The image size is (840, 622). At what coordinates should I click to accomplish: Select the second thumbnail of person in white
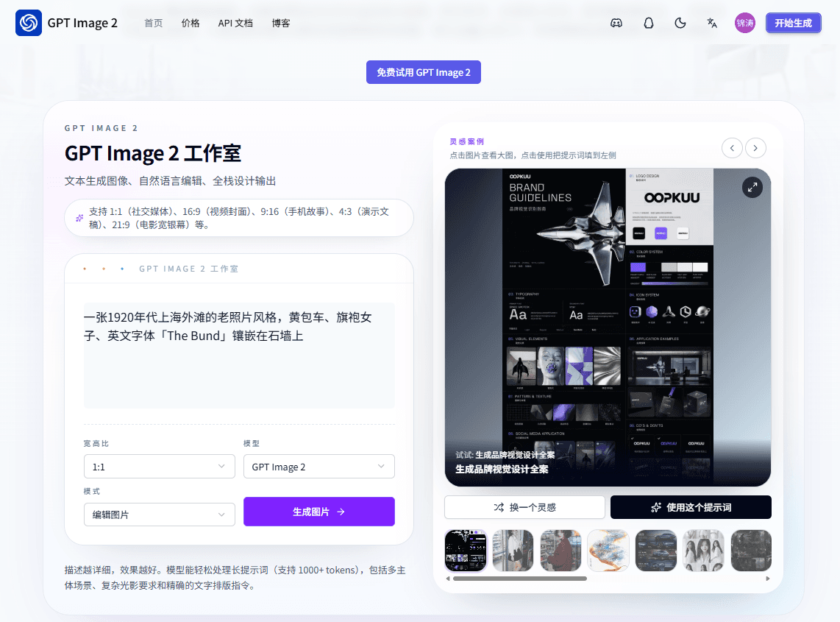(x=513, y=551)
